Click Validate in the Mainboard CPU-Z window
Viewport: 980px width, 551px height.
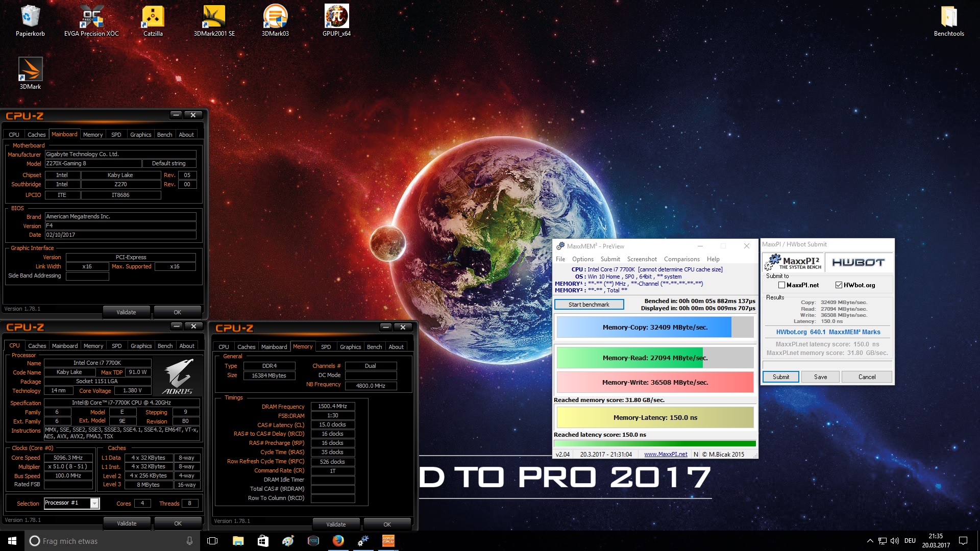(x=126, y=312)
